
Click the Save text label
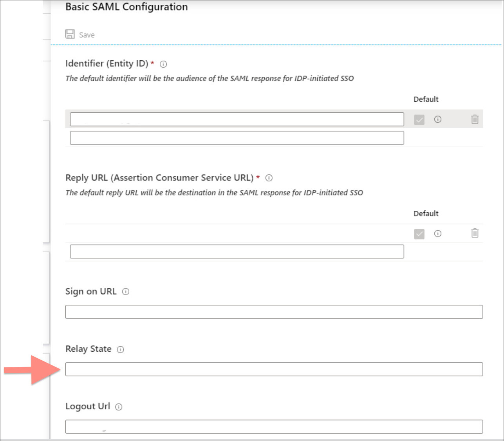coord(87,35)
